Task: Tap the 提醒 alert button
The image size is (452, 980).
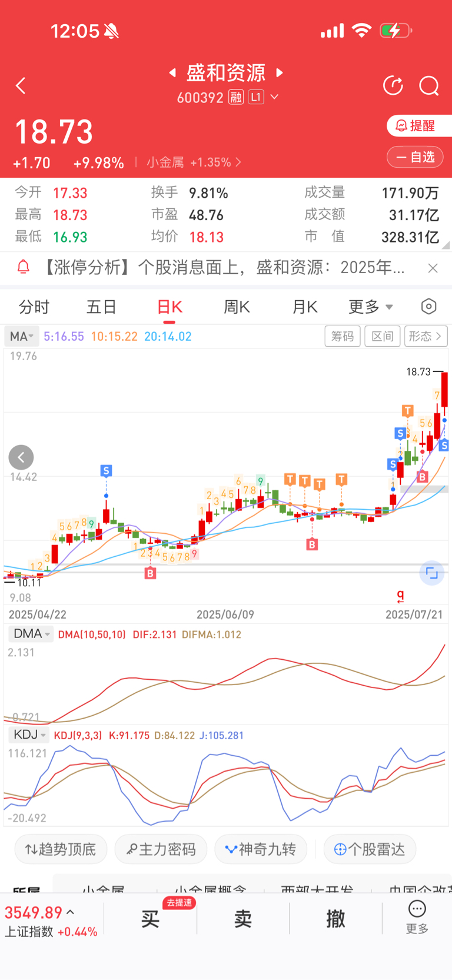Action: point(419,125)
